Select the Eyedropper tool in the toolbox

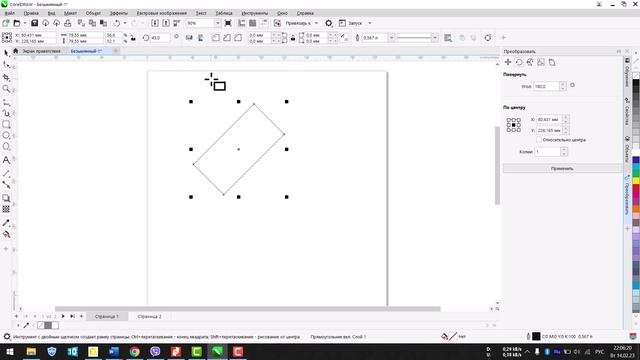point(6,223)
